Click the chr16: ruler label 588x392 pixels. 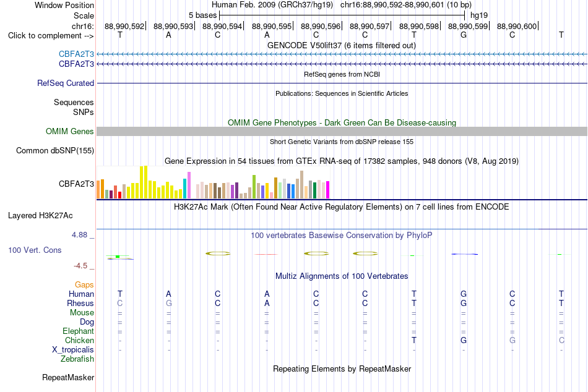82,26
